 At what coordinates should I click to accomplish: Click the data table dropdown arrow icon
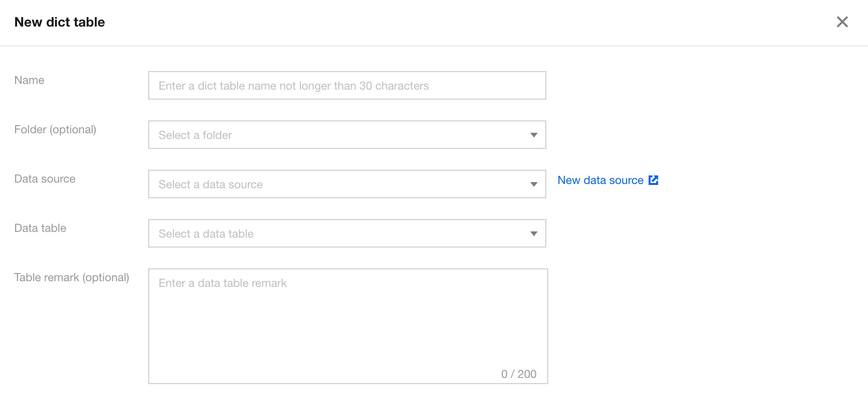click(x=534, y=234)
